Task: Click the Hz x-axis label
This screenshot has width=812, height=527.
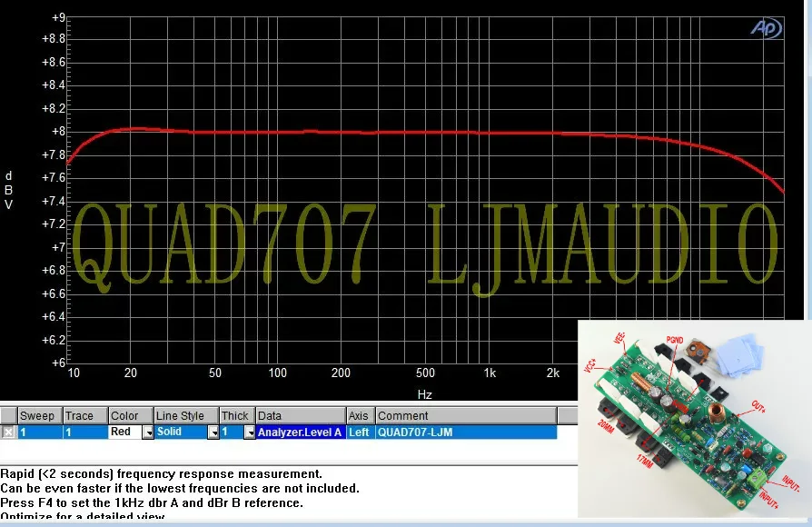Action: 425,394
